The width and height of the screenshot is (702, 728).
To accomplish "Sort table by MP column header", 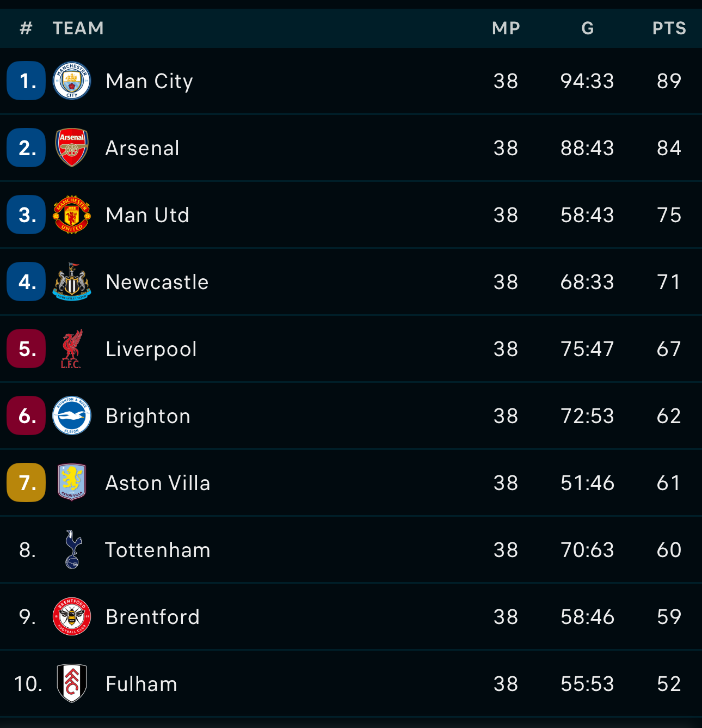I will [506, 28].
